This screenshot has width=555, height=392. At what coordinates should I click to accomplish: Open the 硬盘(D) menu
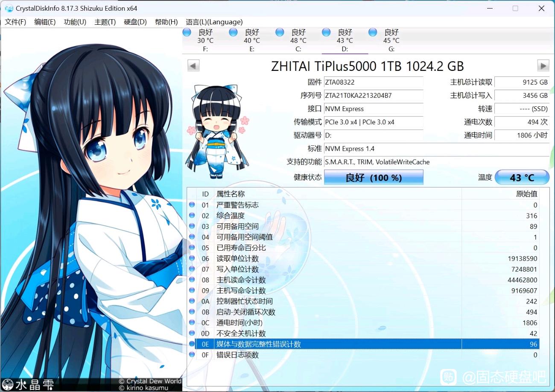pos(135,22)
